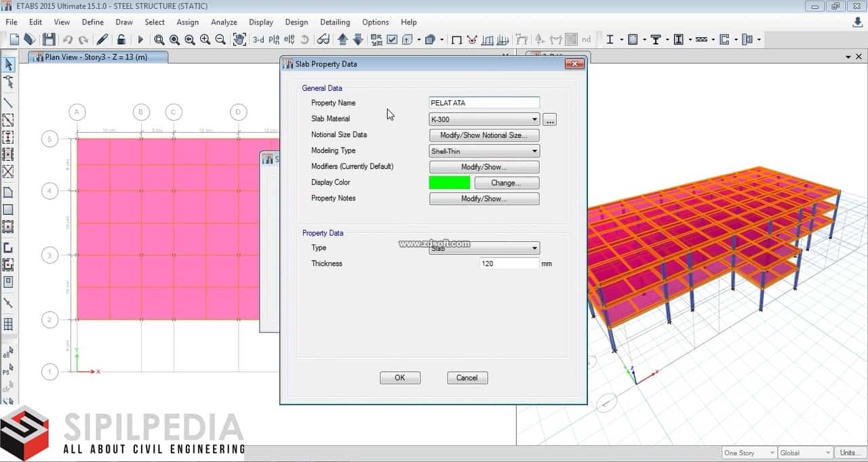Open the One Story dropdown in status bar
The image size is (868, 462).
pos(749,453)
